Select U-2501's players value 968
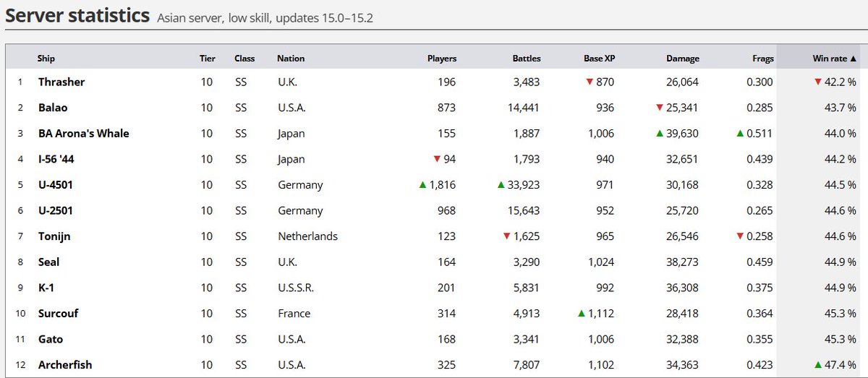Image resolution: width=868 pixels, height=378 pixels. 447,211
